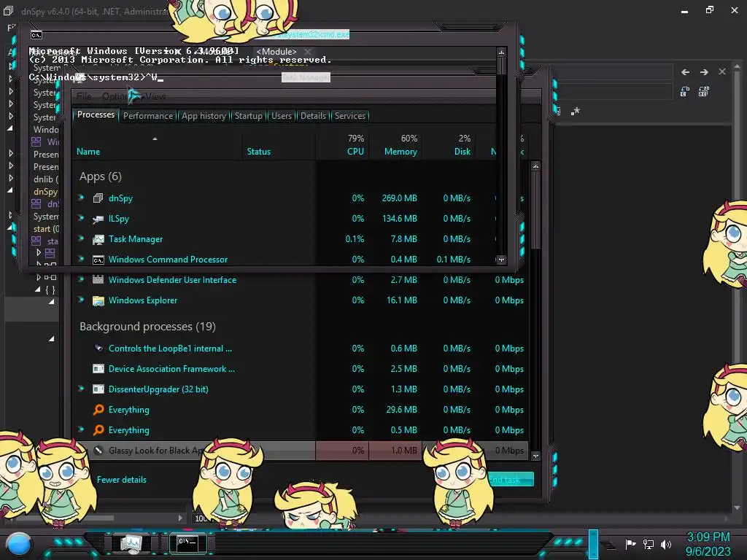This screenshot has width=747, height=560.
Task: Click Windows Defender User Interface icon
Action: (x=98, y=280)
